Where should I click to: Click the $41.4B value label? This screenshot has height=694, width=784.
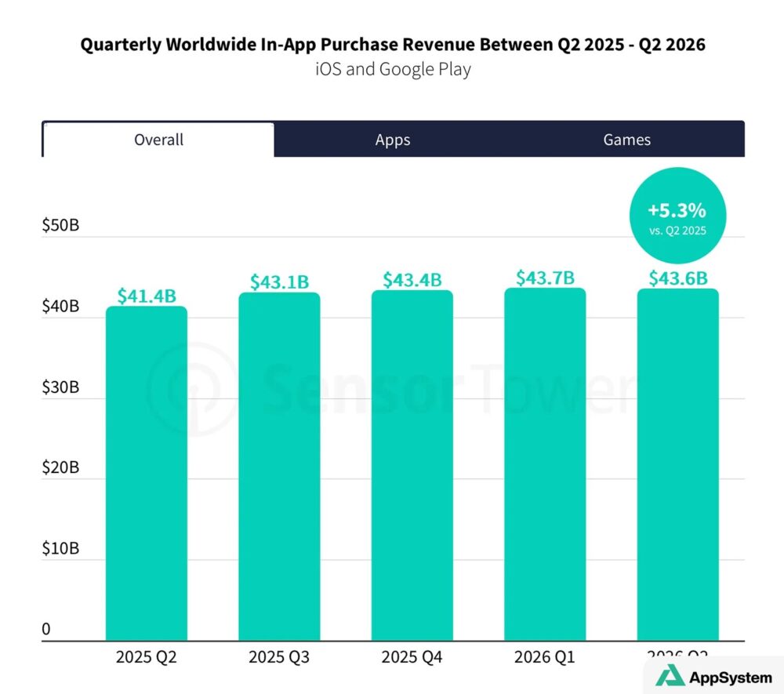[x=147, y=296]
